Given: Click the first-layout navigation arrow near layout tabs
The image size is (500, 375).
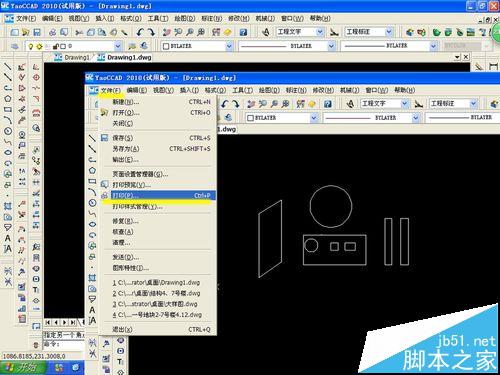Looking at the screenshot, I should (48, 322).
